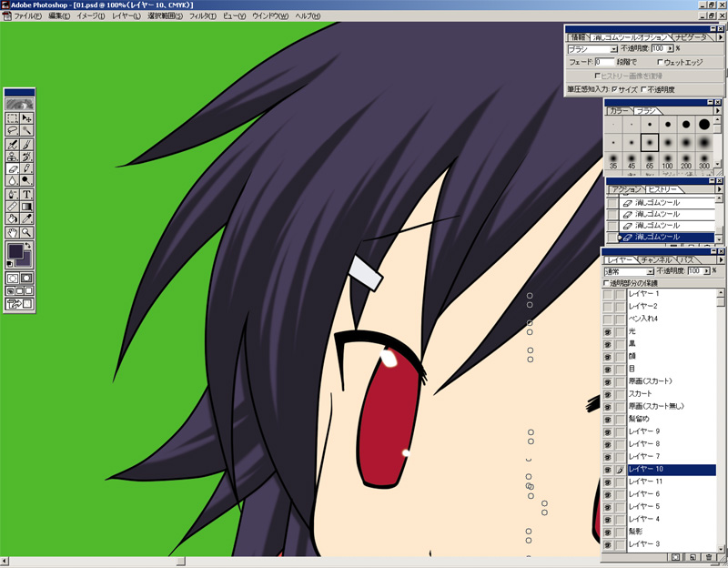Select the Hand tool
Viewport: 728px width, 568px height.
click(x=13, y=233)
